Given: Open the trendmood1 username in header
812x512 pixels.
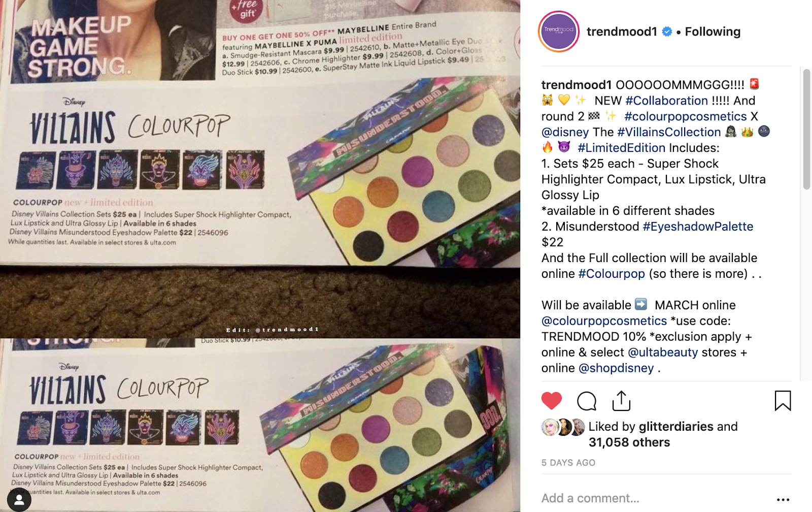Looking at the screenshot, I should pyautogui.click(x=622, y=31).
